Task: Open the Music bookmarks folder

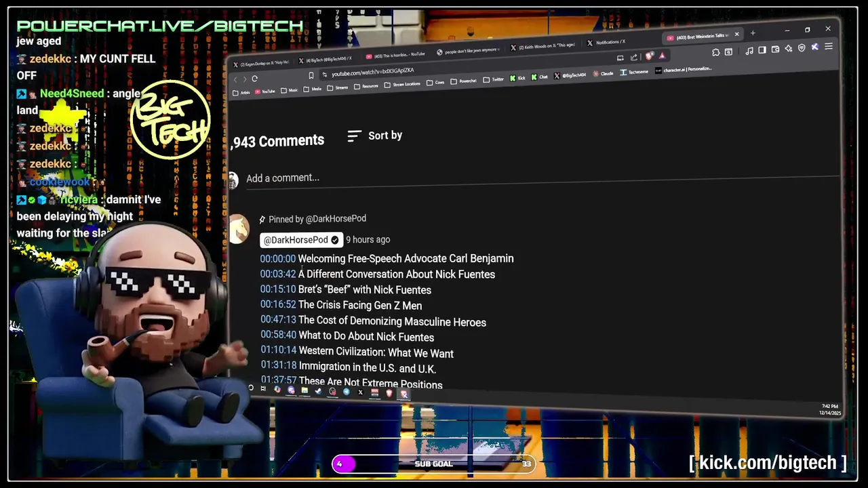Action: tap(289, 90)
